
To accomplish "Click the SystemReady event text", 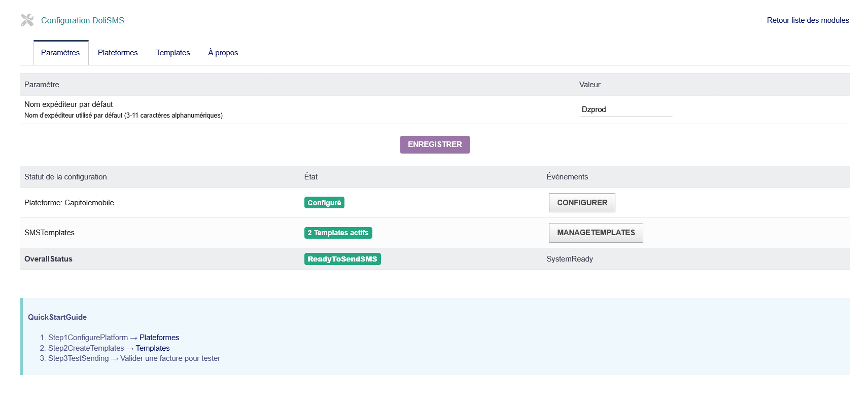I will pyautogui.click(x=570, y=259).
